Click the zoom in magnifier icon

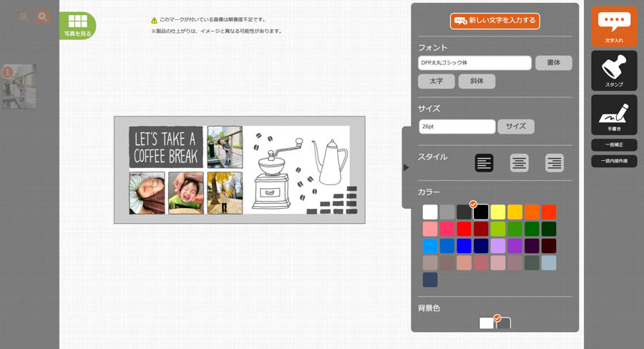point(43,16)
